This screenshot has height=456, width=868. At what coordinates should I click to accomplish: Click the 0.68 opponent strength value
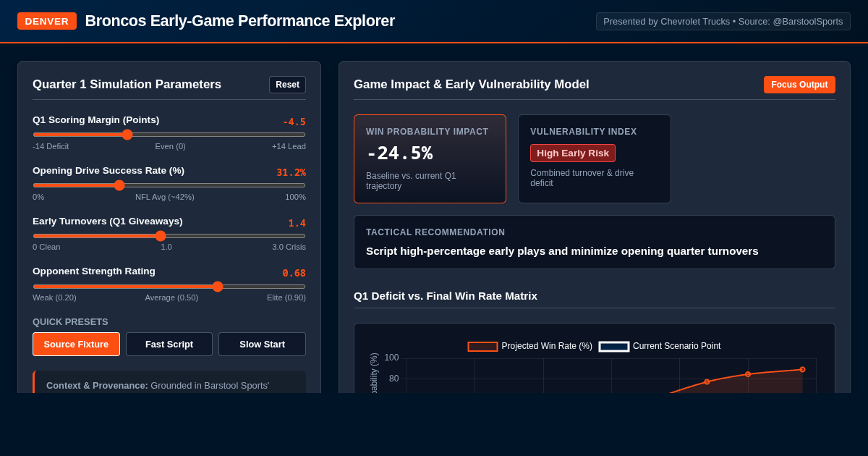pos(294,273)
